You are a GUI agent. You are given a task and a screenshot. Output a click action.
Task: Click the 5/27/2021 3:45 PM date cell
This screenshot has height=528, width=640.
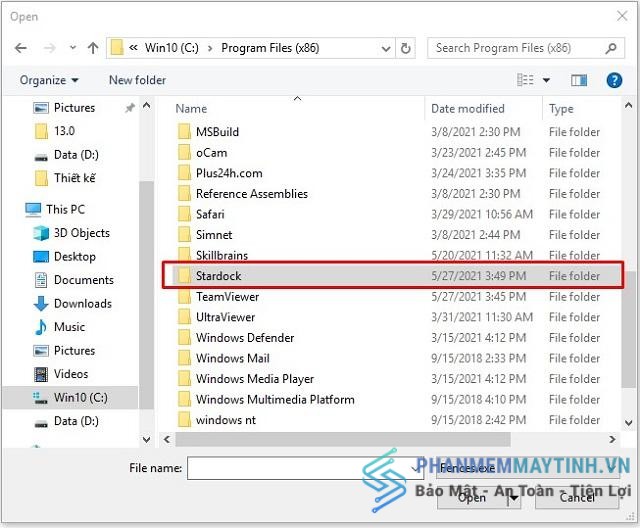click(x=478, y=297)
